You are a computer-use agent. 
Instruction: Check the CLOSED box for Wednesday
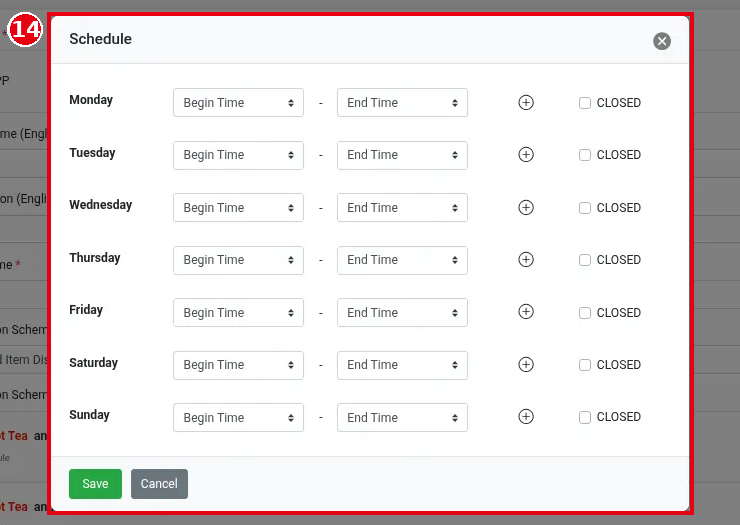(585, 208)
